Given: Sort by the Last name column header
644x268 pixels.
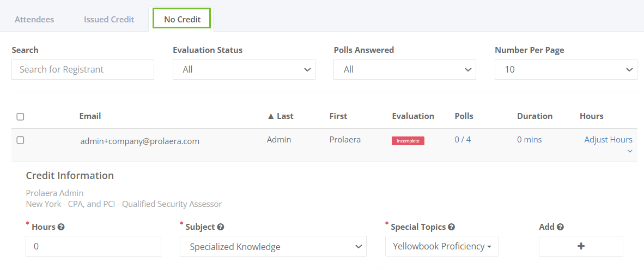Looking at the screenshot, I should coord(280,116).
